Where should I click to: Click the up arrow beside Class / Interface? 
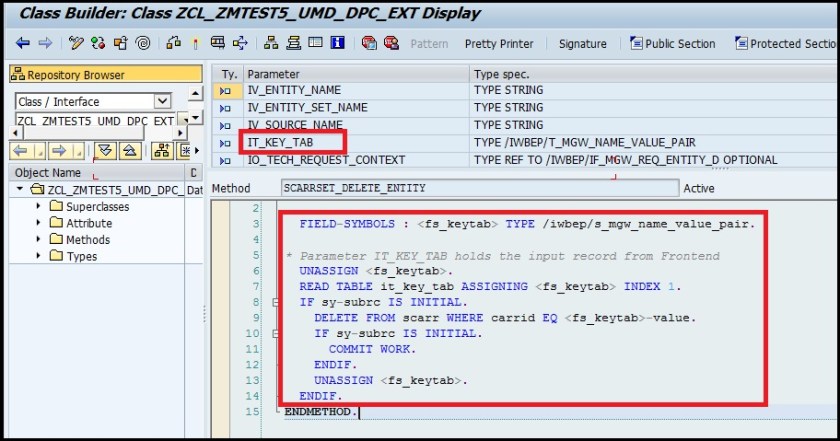(196, 94)
